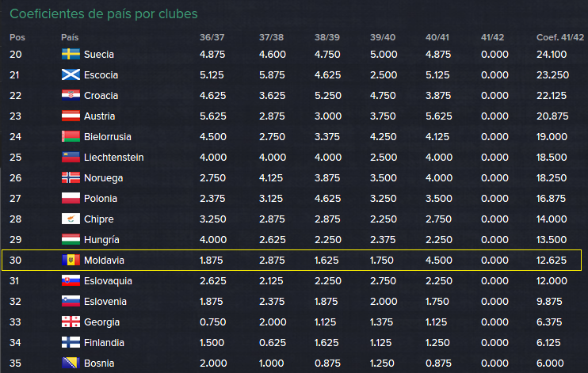Sort by the 36/37 season column
This screenshot has height=373, width=588.
click(x=212, y=37)
